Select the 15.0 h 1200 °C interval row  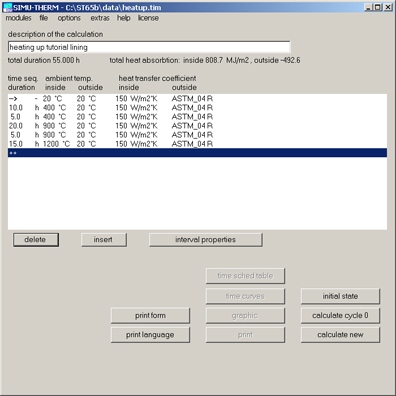[197, 144]
